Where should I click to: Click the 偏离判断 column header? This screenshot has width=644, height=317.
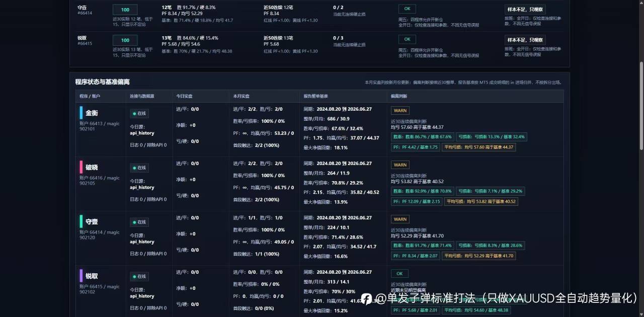pos(399,96)
